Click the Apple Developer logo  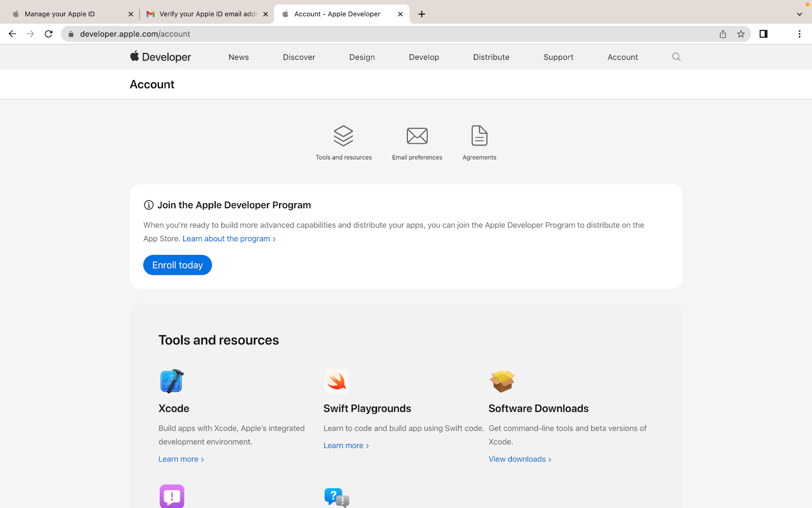point(160,57)
